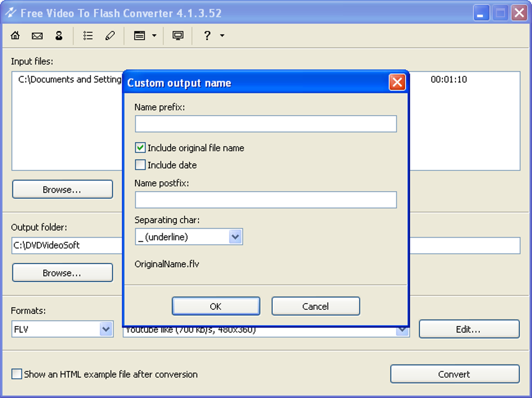Screen dimensions: 532x398
Task: Click the home icon in the toolbar
Action: pyautogui.click(x=15, y=35)
